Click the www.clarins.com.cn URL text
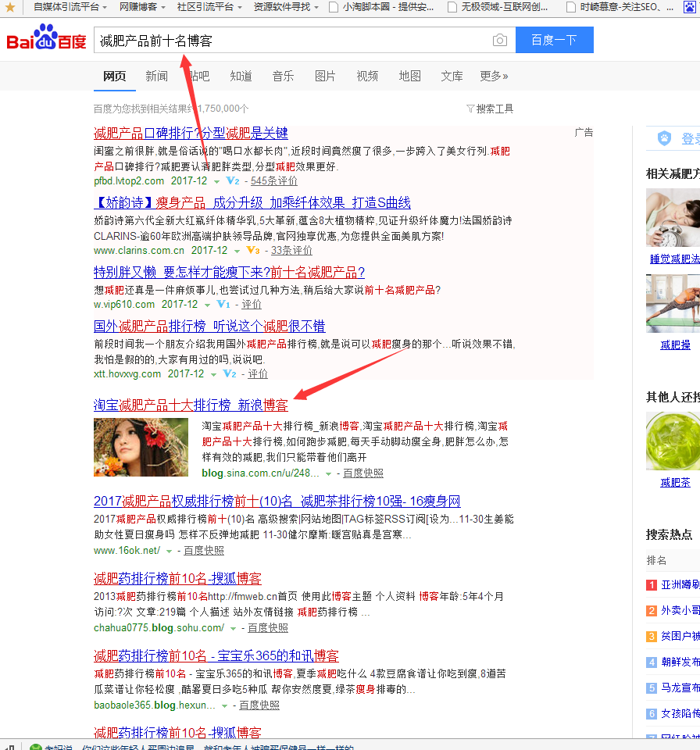This screenshot has width=700, height=750. pyautogui.click(x=139, y=250)
